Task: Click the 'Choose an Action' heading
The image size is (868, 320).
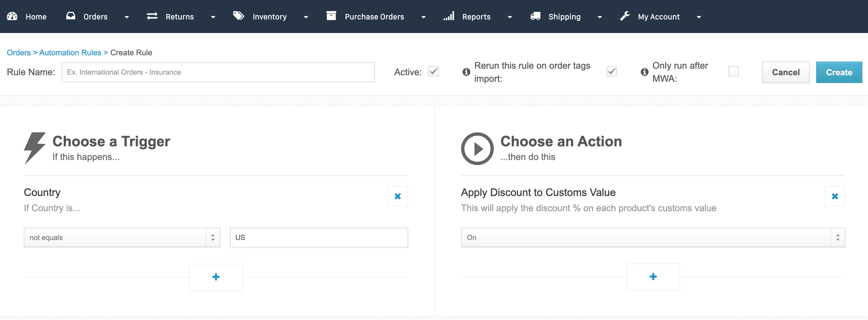Action: point(561,141)
